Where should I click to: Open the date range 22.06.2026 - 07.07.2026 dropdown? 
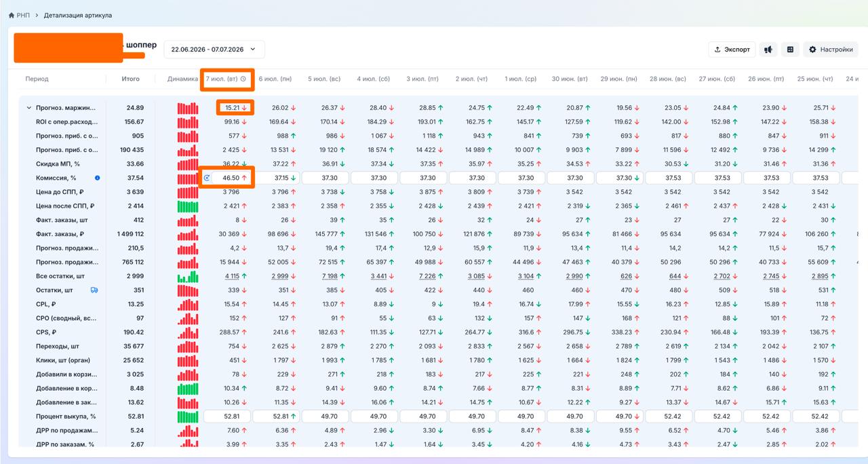click(214, 50)
